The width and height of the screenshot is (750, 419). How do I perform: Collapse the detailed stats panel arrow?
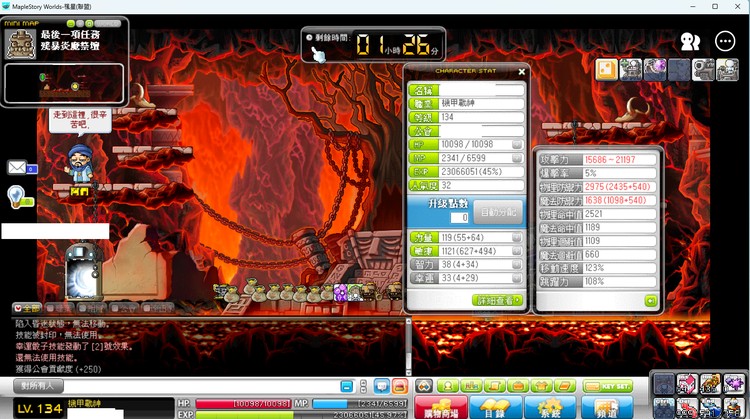(x=651, y=300)
